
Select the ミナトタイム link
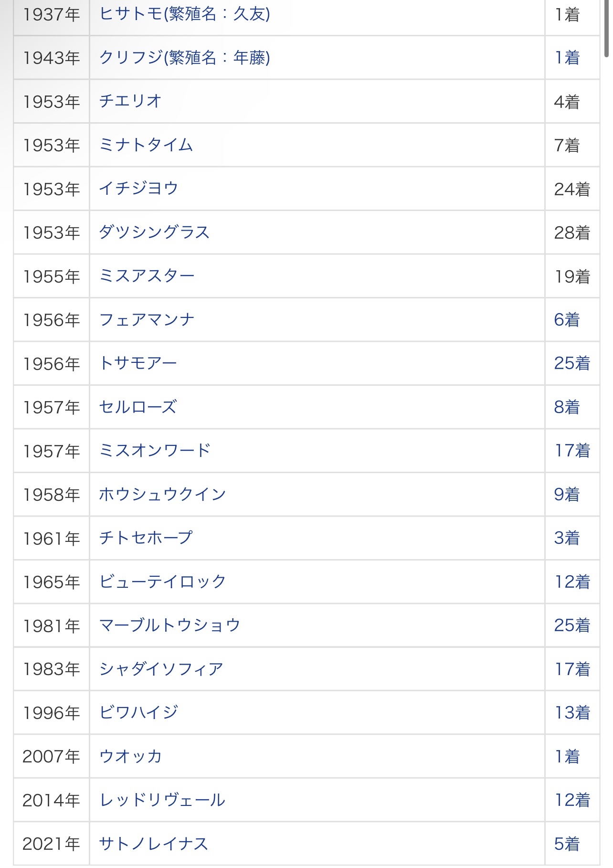(146, 145)
